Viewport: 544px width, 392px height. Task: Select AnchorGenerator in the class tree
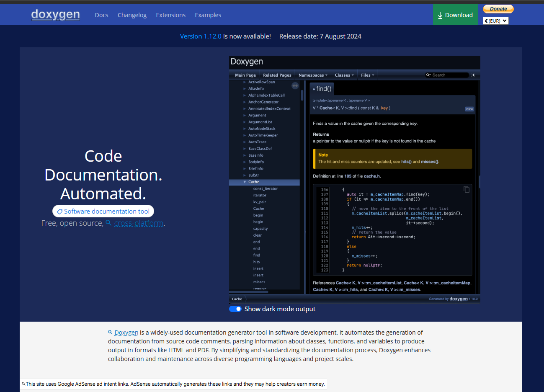[263, 102]
